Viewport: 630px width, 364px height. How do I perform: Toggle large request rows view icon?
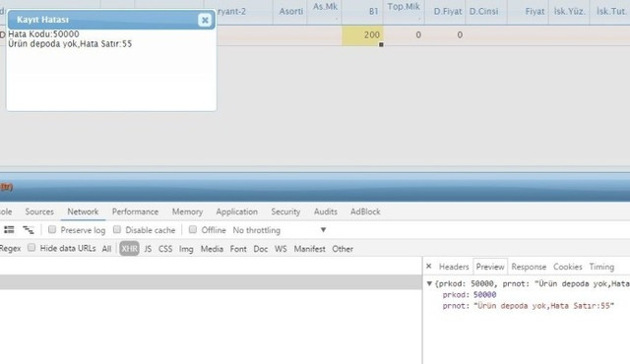coord(9,229)
